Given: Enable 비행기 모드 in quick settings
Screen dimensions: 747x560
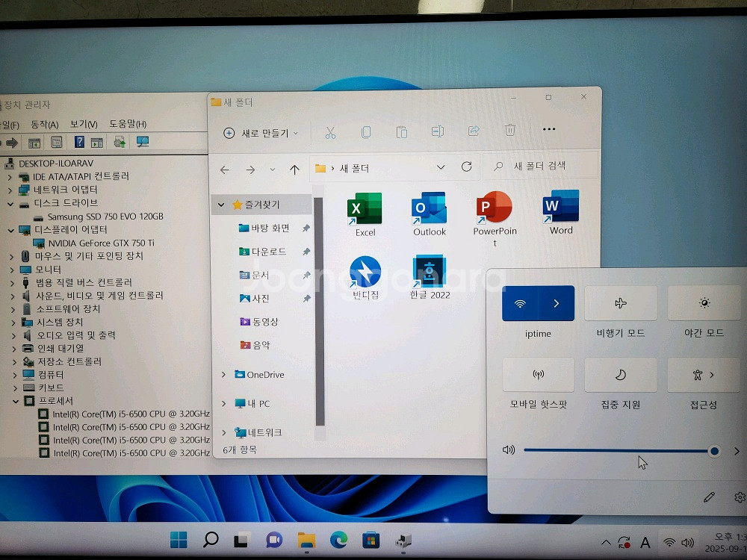Looking at the screenshot, I should pyautogui.click(x=621, y=303).
